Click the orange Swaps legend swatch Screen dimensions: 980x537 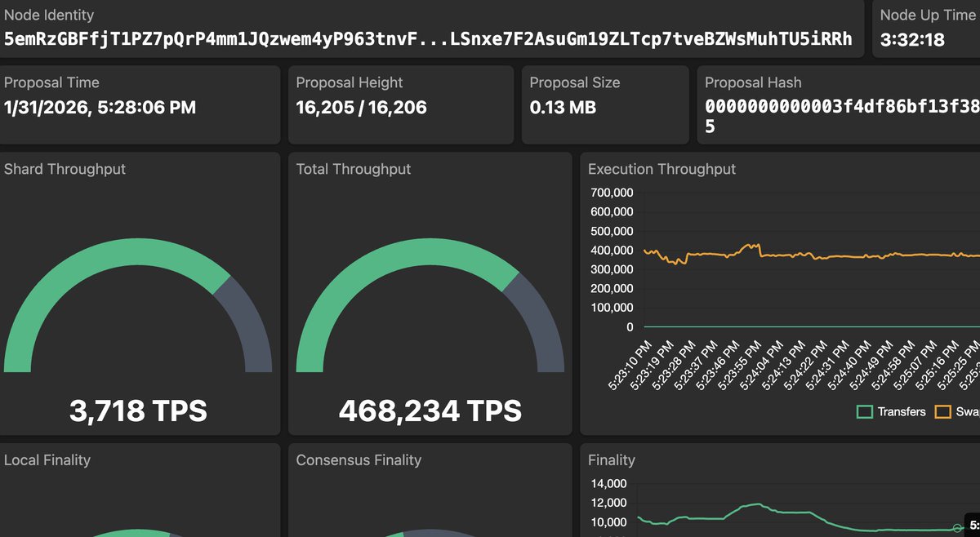tap(942, 412)
